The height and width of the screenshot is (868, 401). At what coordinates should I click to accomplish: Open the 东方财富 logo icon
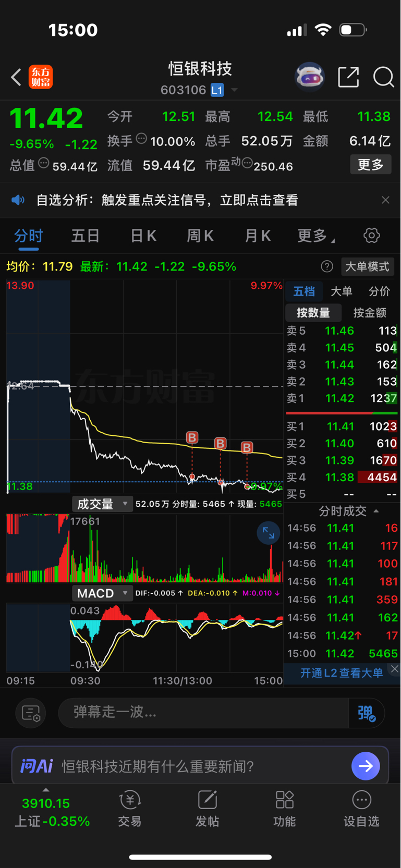coord(41,77)
